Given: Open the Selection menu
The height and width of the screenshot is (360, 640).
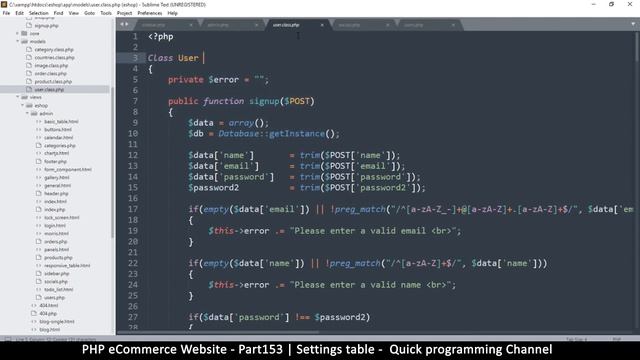Looking at the screenshot, I should tap(38, 13).
